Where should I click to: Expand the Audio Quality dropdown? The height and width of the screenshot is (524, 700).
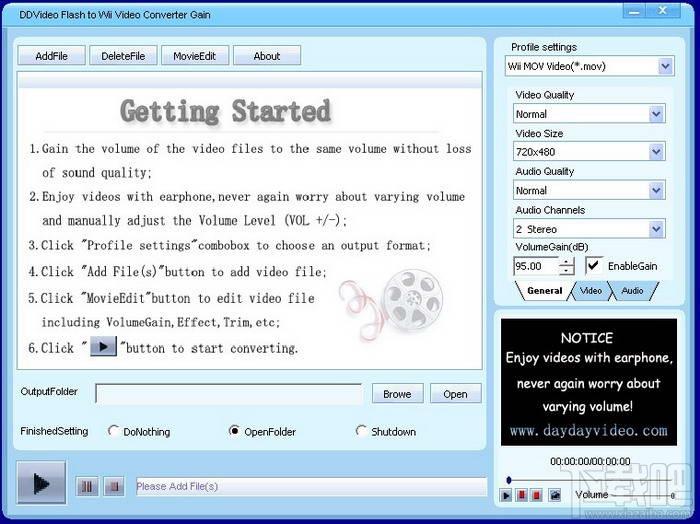(x=656, y=191)
